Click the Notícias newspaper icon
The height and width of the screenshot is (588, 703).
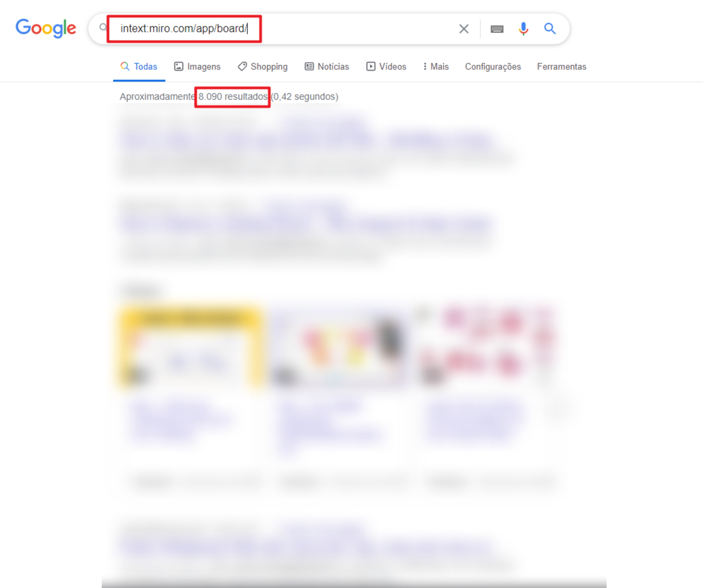[309, 66]
